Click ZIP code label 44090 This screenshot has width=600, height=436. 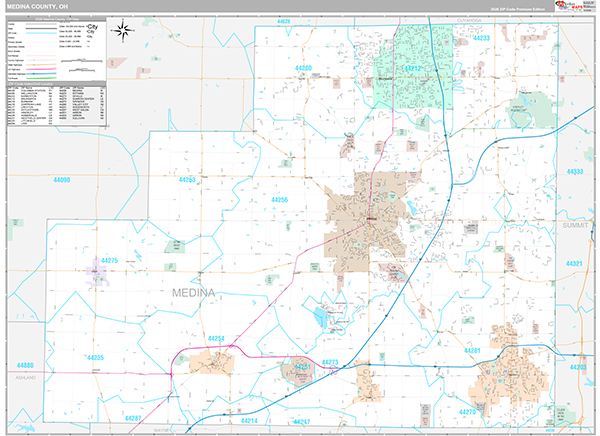tap(62, 180)
